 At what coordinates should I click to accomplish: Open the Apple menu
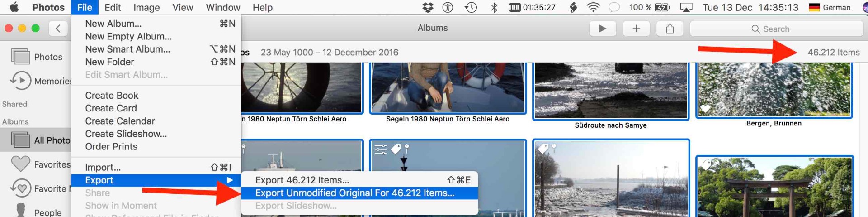14,7
